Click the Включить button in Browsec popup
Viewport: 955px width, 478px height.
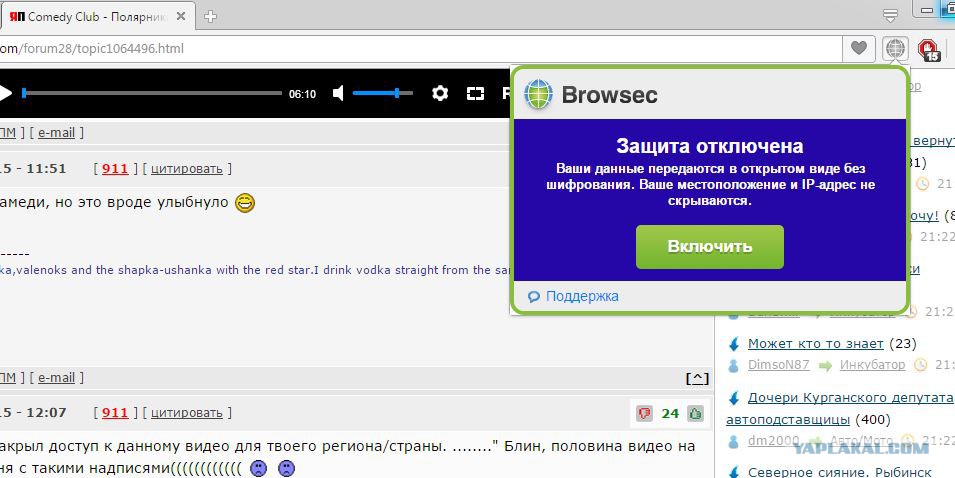point(710,247)
